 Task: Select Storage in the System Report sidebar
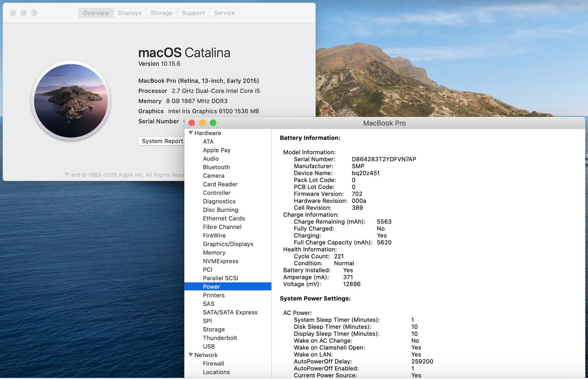(214, 329)
